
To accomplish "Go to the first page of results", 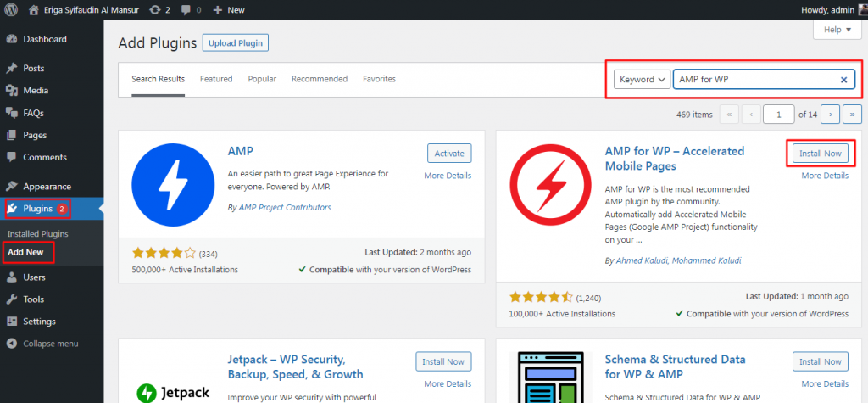I will pos(729,115).
